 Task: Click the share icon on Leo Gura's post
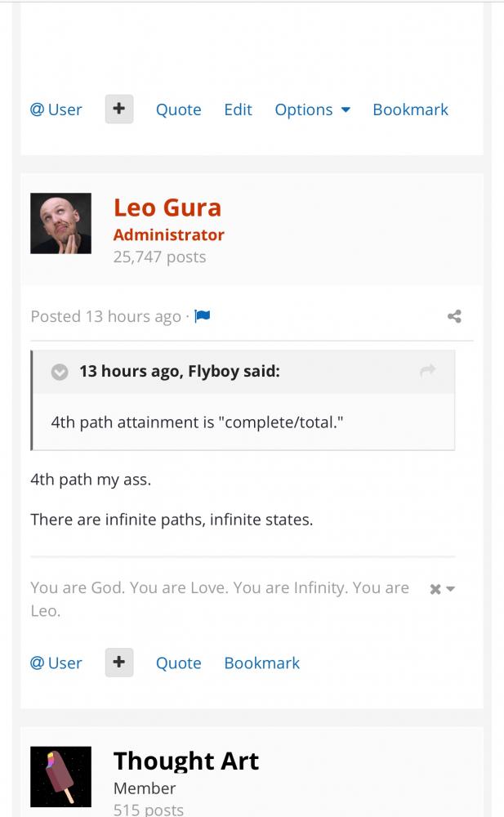click(x=454, y=316)
